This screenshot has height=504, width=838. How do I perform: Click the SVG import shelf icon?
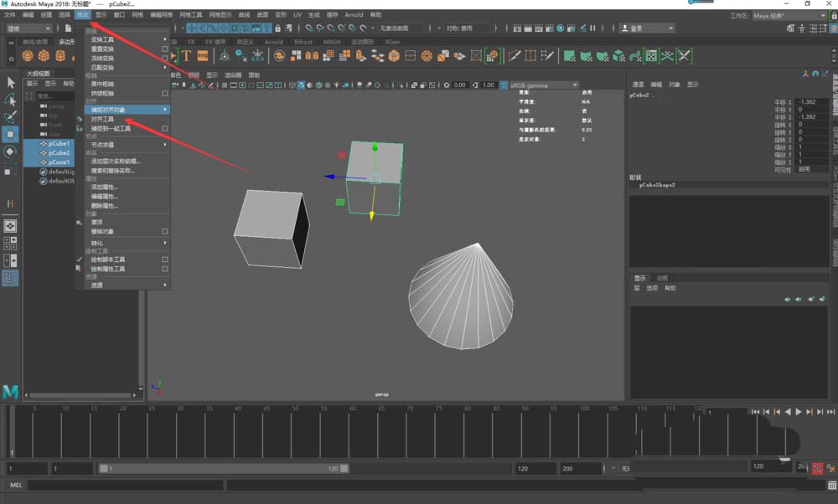(x=202, y=56)
